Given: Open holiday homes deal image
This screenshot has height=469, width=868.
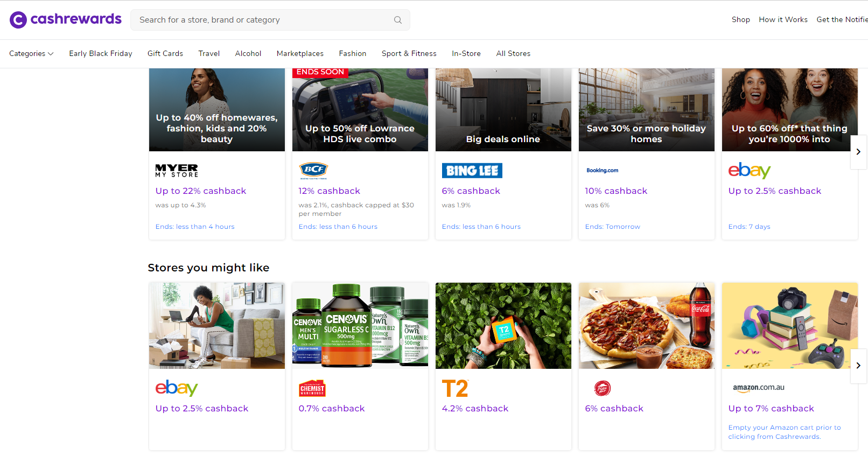Looking at the screenshot, I should (x=647, y=110).
